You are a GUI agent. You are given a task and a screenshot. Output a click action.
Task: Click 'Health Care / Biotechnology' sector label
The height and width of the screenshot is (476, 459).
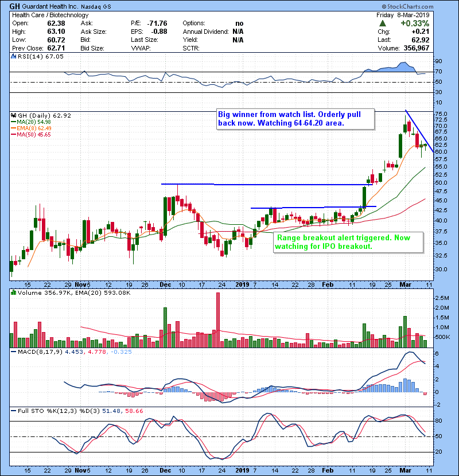tap(50, 15)
